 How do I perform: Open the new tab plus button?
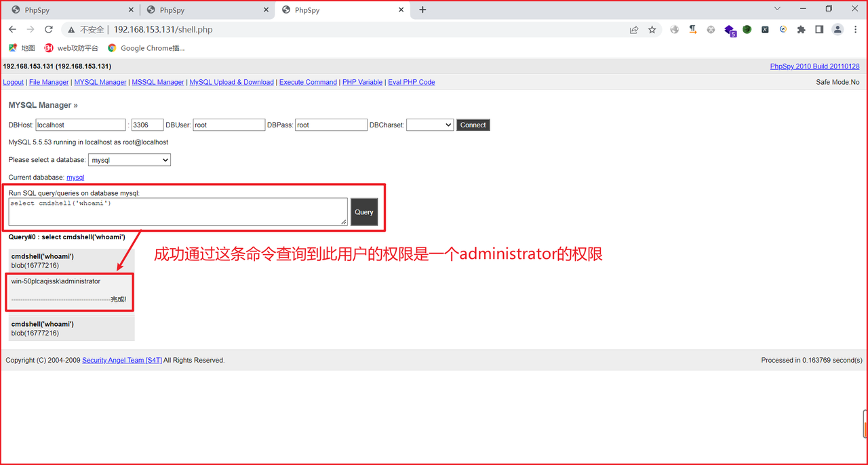(422, 9)
